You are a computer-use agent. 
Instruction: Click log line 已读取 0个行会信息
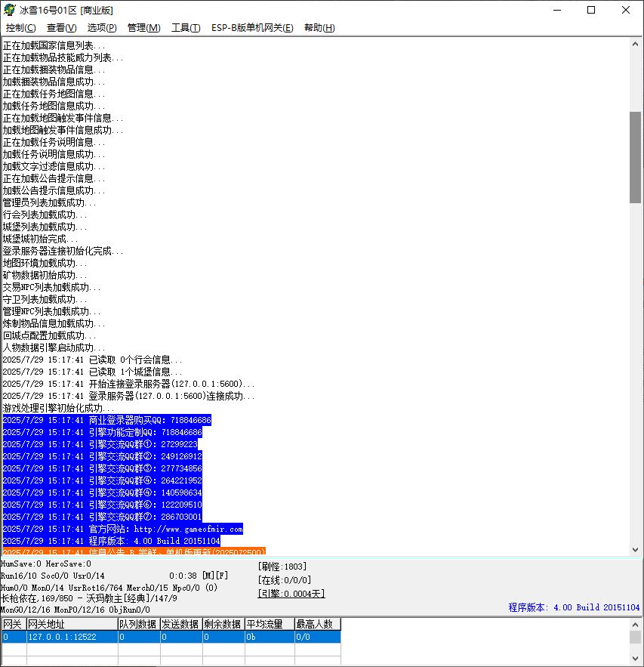pyautogui.click(x=92, y=360)
